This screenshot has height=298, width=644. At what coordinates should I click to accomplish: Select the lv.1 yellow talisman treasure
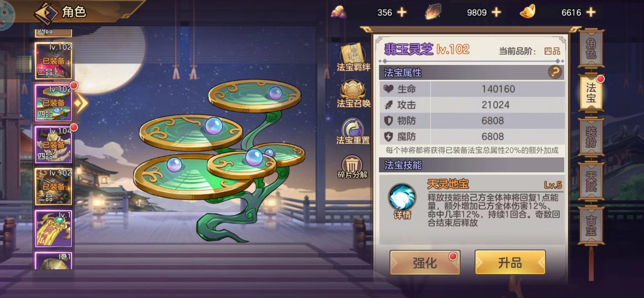tap(54, 228)
